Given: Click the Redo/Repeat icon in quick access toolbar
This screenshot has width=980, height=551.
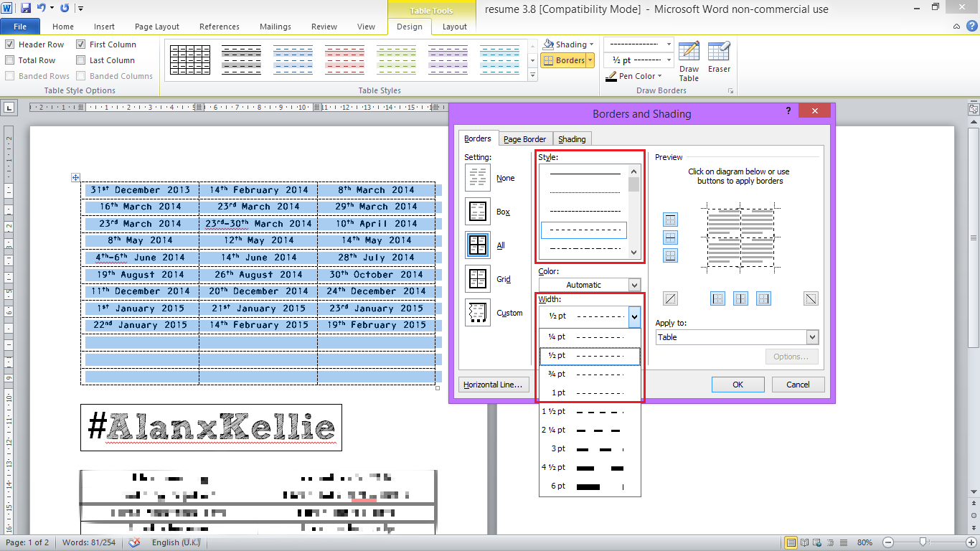Looking at the screenshot, I should pyautogui.click(x=65, y=9).
